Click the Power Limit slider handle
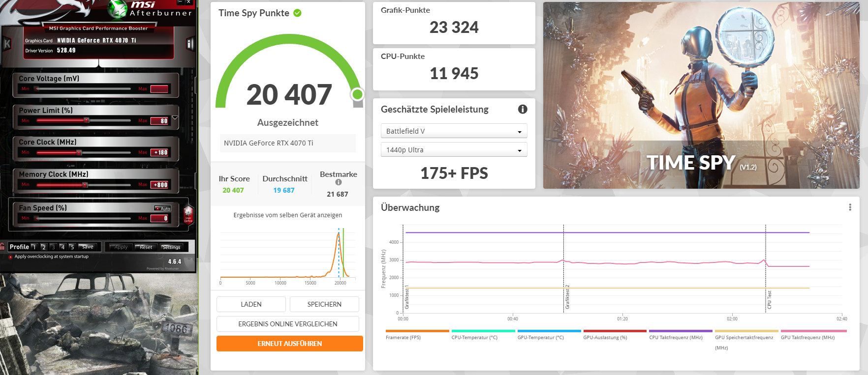Image resolution: width=868 pixels, height=375 pixels. tap(87, 120)
